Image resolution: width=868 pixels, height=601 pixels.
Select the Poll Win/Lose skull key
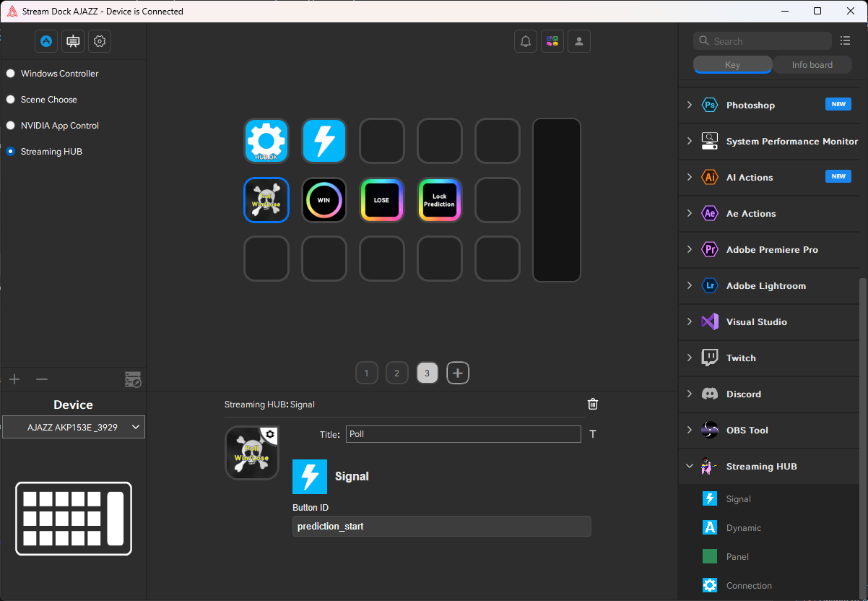(x=266, y=200)
